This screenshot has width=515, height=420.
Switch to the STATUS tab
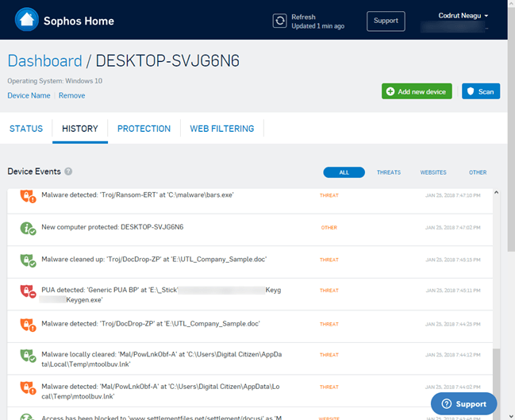click(x=25, y=129)
